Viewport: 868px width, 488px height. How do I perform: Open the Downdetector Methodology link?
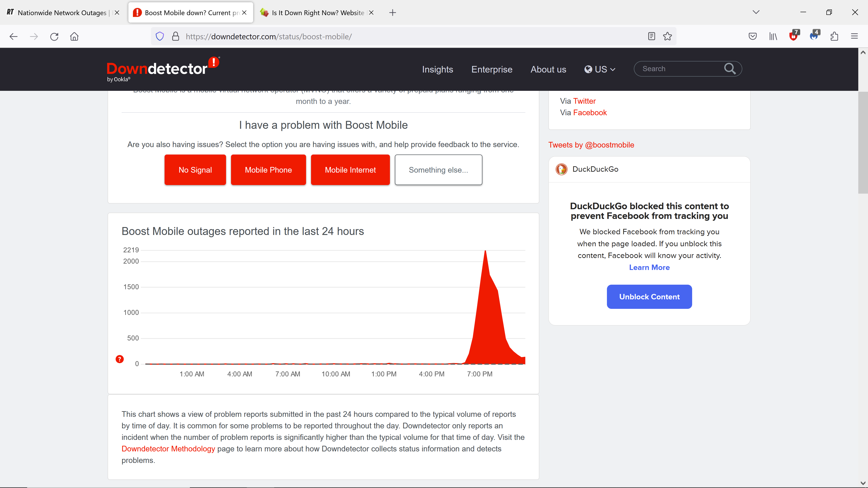168,449
